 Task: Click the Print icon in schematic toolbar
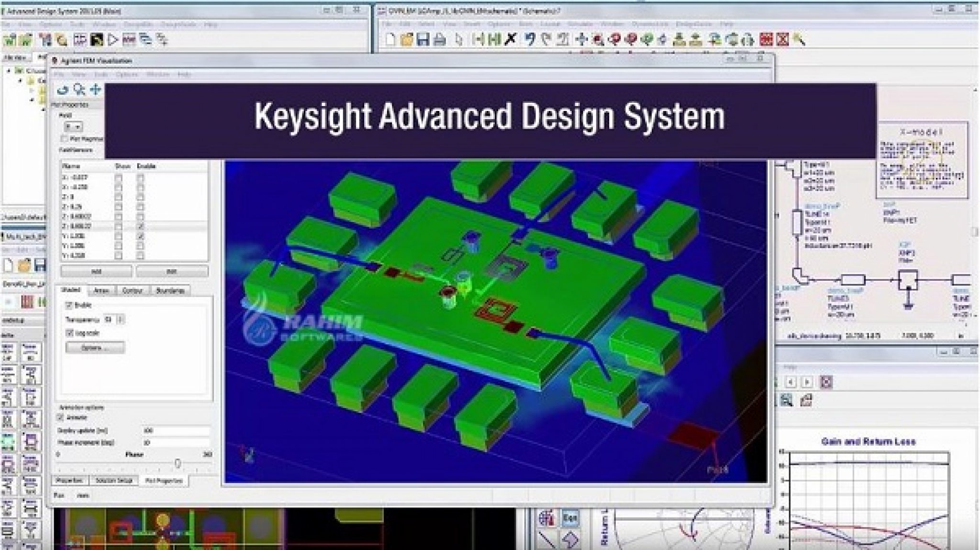click(x=439, y=39)
